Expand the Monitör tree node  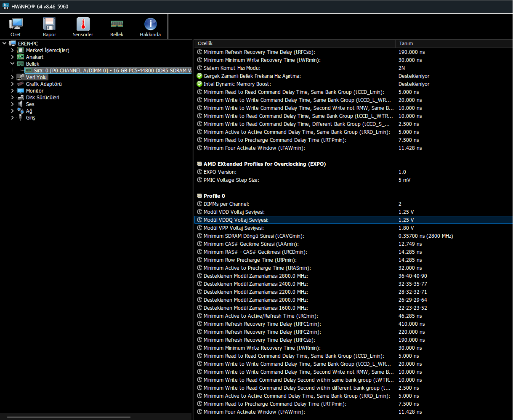[12, 90]
